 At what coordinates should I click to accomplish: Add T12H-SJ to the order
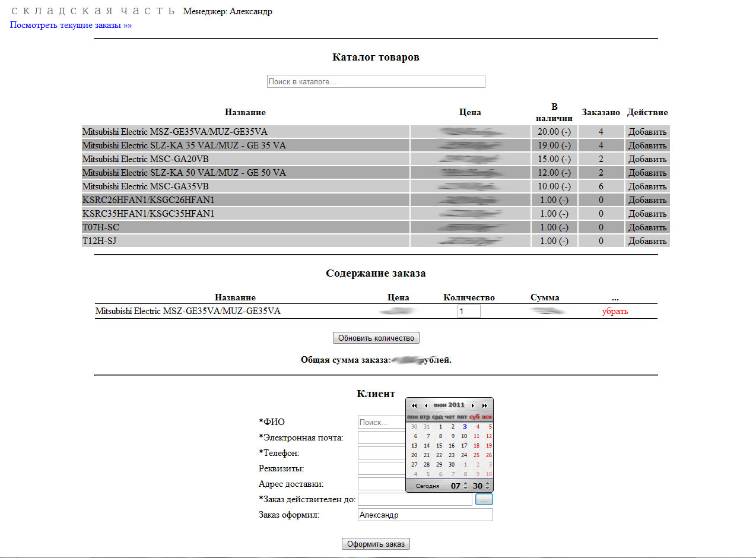[647, 241]
